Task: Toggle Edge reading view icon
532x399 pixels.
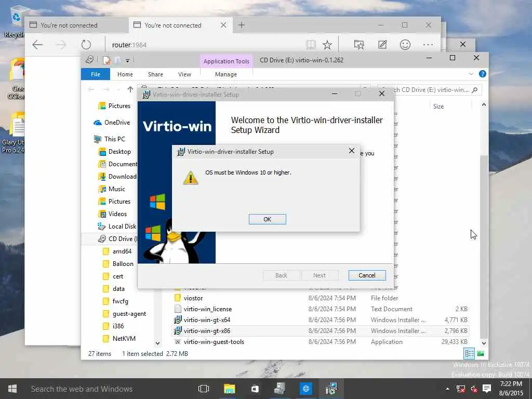Action: click(311, 45)
